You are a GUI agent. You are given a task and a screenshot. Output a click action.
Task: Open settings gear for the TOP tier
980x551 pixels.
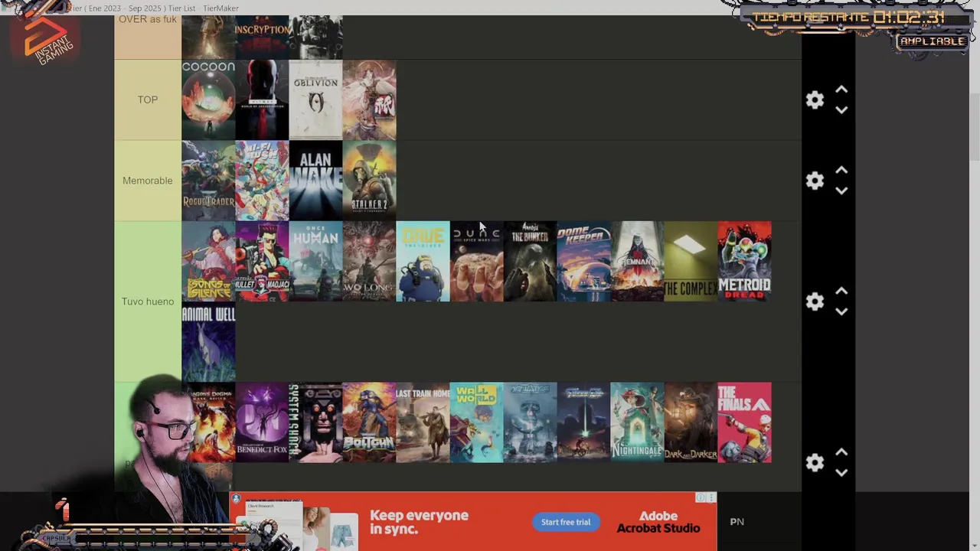point(815,100)
